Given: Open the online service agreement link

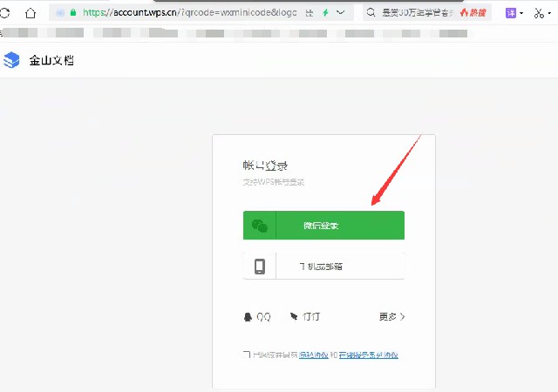Looking at the screenshot, I should 368,355.
